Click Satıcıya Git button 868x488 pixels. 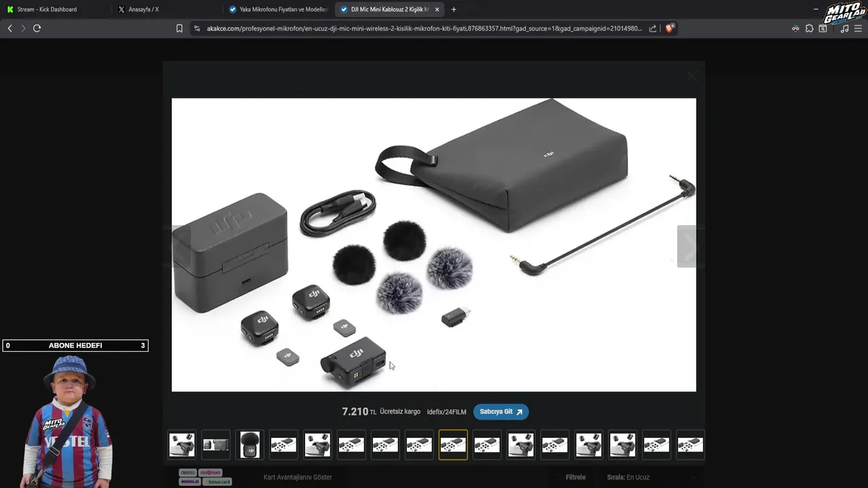[501, 411]
